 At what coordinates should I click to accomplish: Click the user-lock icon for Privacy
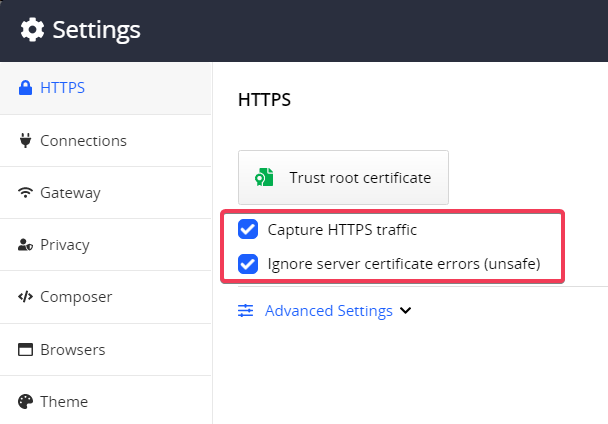[x=26, y=245]
